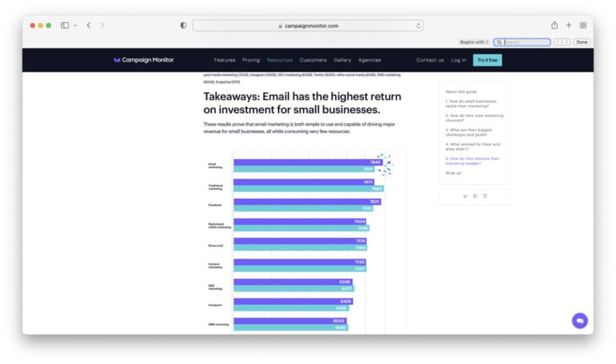Click the Campaign Monitor logo
This screenshot has height=364, width=616.
pyautogui.click(x=143, y=60)
